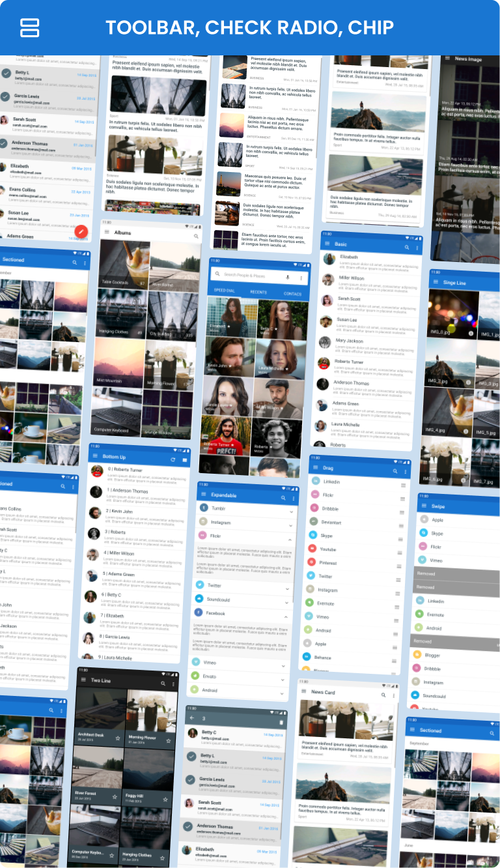
Task: Click the layout icon in the top header
Action: tap(30, 27)
